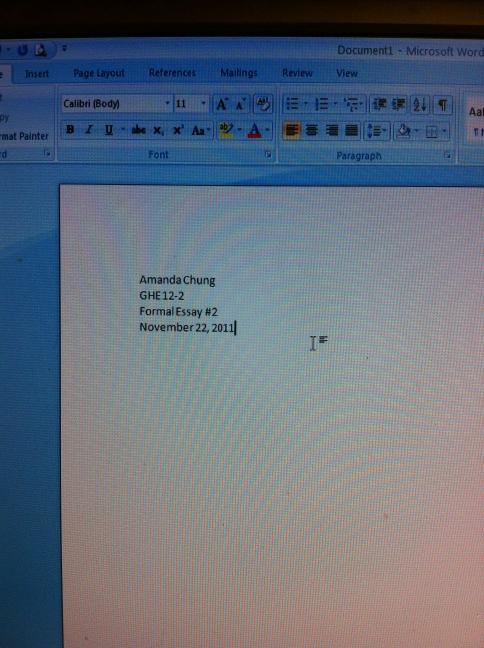Viewport: 484px width, 648px height.
Task: Switch to References tab
Action: [172, 73]
